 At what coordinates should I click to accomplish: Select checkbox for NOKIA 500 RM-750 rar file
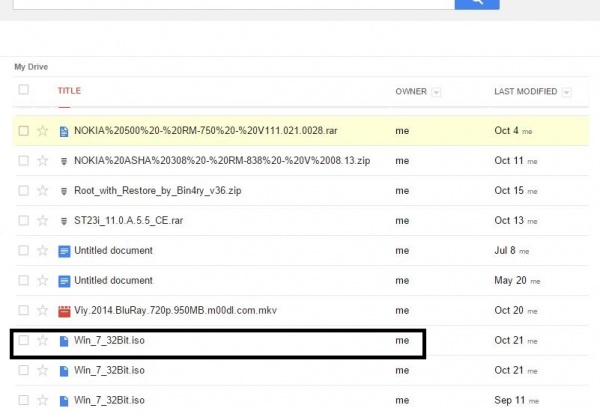[x=24, y=131]
